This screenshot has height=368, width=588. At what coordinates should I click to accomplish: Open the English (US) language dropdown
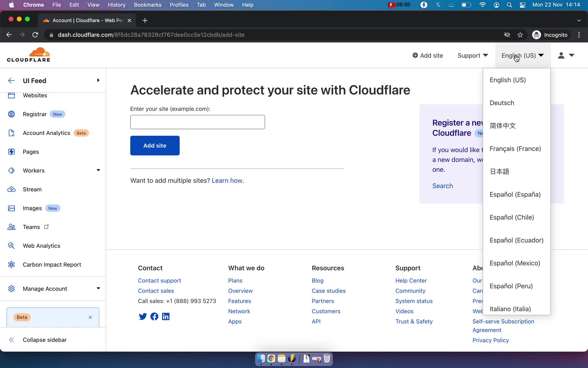pos(522,56)
